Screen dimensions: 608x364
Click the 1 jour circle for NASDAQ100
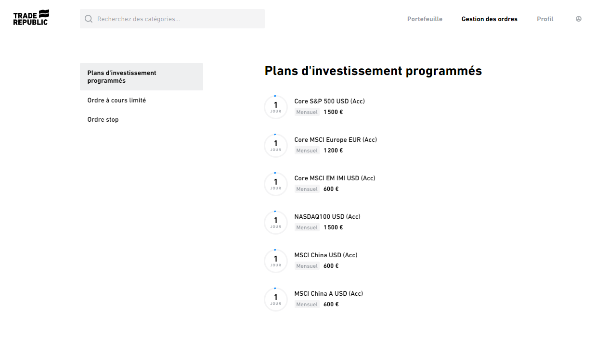click(x=276, y=222)
